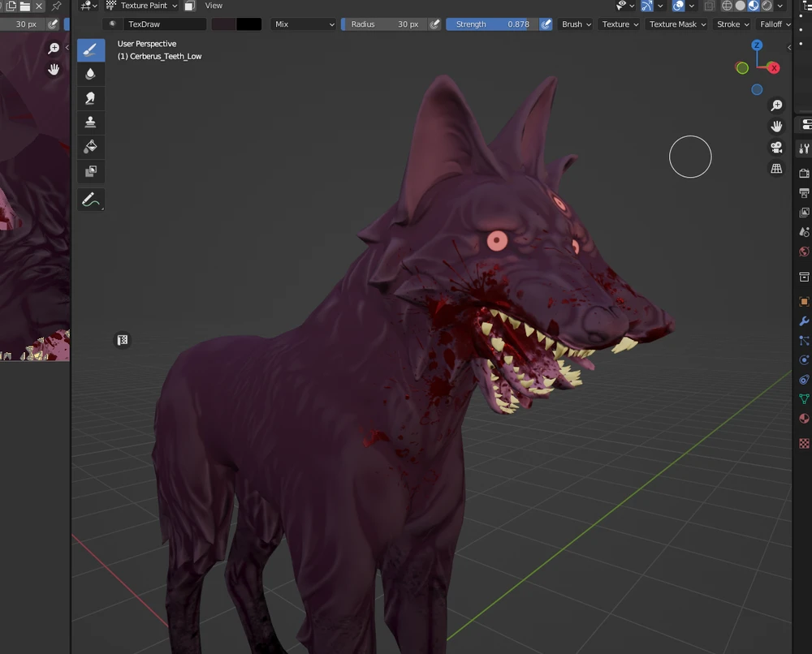
Task: Expand the Falloff settings popover
Action: click(x=775, y=24)
